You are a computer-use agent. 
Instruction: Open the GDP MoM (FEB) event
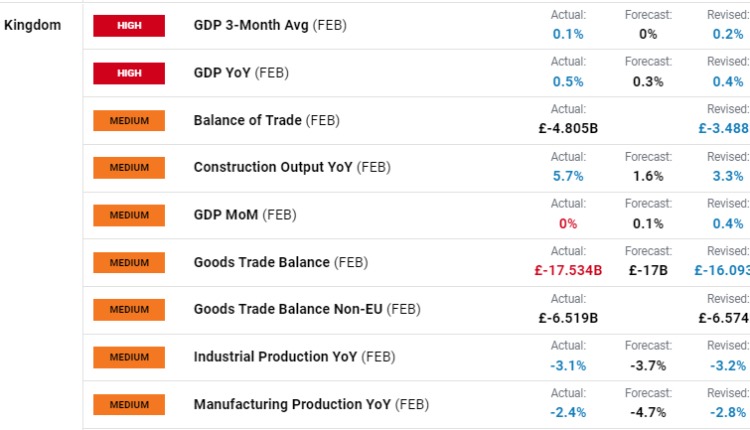point(245,215)
